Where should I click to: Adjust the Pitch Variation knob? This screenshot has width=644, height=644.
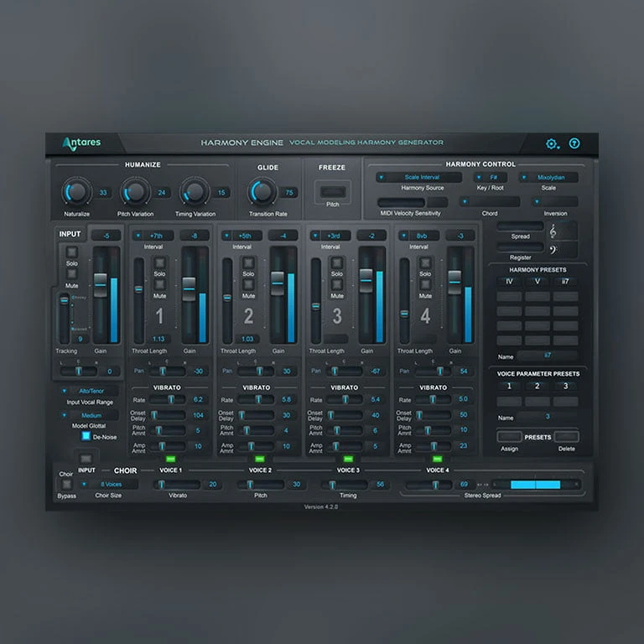click(135, 191)
